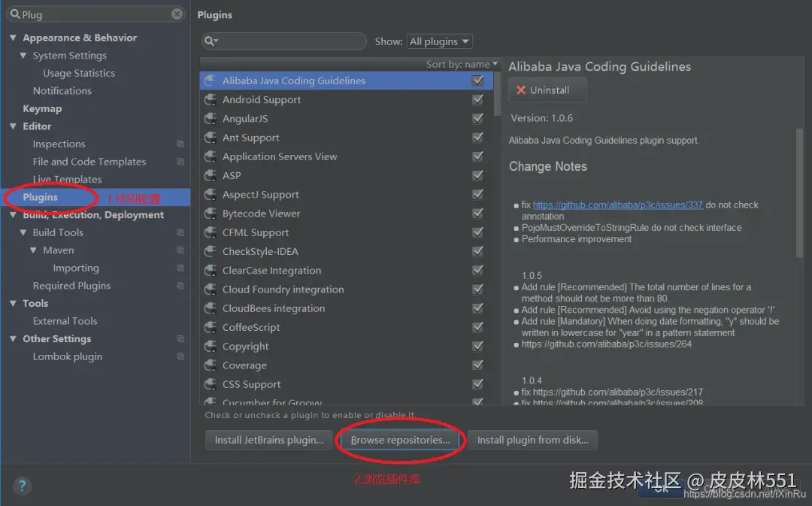Select the Cloud Foundry integration plugin row
The height and width of the screenshot is (506, 812).
(x=346, y=289)
